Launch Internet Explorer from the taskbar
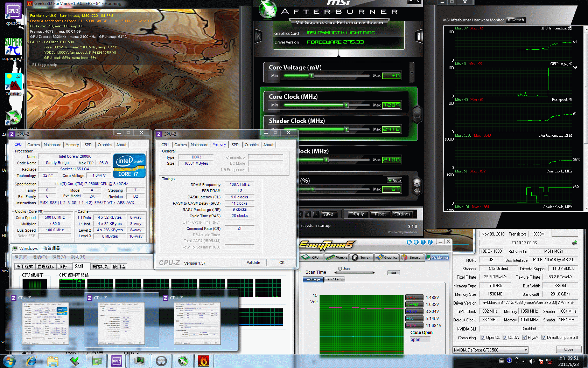 [31, 361]
